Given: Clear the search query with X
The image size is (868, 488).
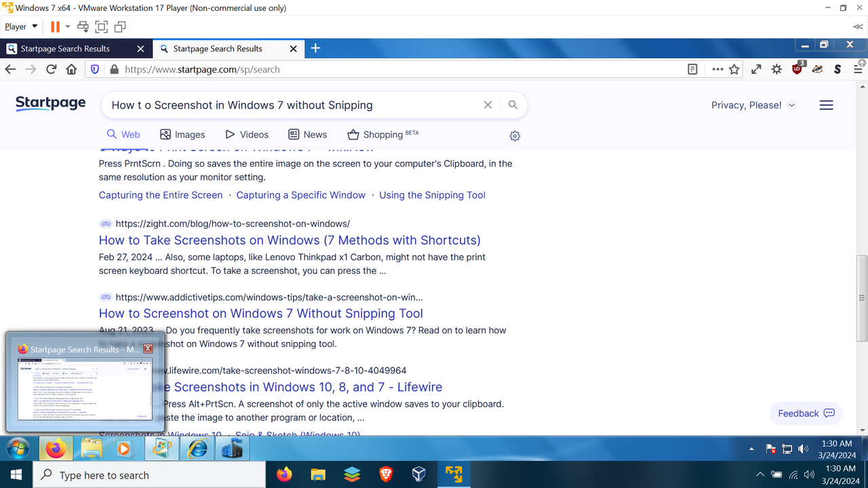Looking at the screenshot, I should [488, 105].
